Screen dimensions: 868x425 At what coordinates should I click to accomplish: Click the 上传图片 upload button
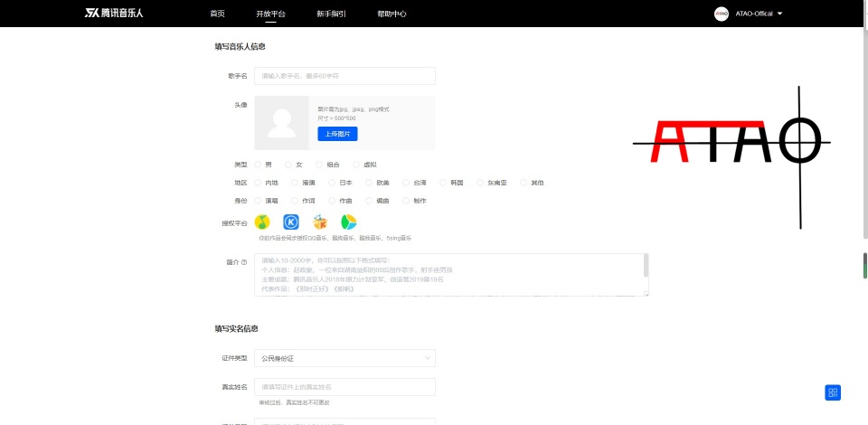click(337, 134)
